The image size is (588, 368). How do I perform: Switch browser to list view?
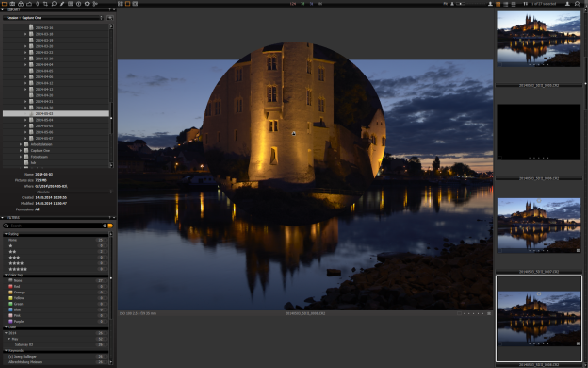pos(505,4)
